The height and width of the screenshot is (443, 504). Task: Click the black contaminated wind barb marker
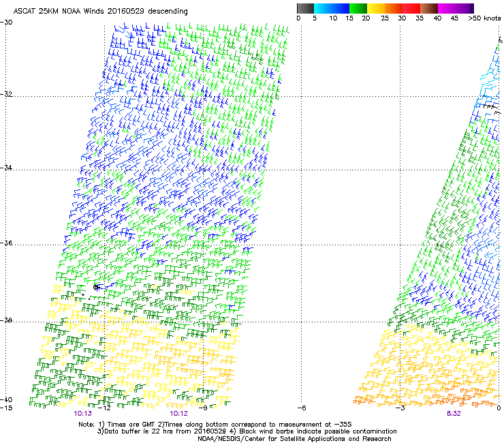[96, 288]
